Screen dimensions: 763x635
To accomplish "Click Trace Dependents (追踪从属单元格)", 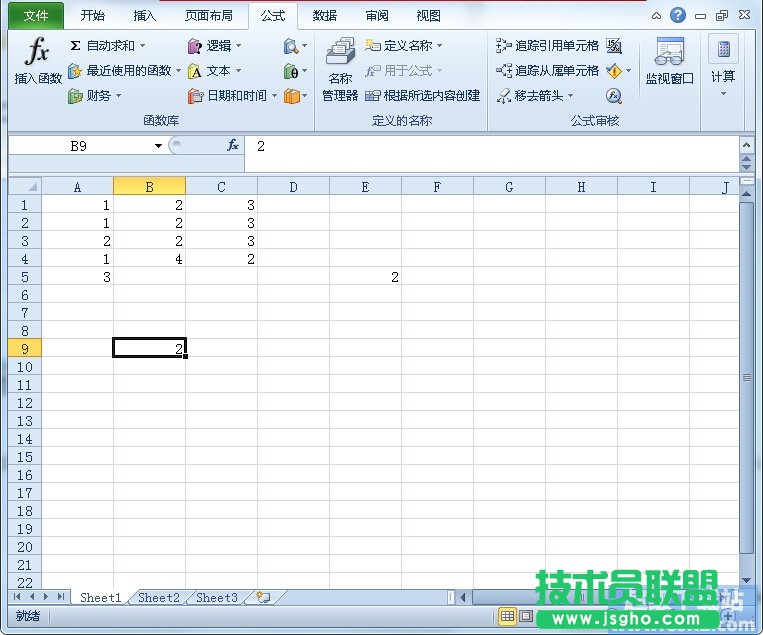I will pyautogui.click(x=548, y=71).
